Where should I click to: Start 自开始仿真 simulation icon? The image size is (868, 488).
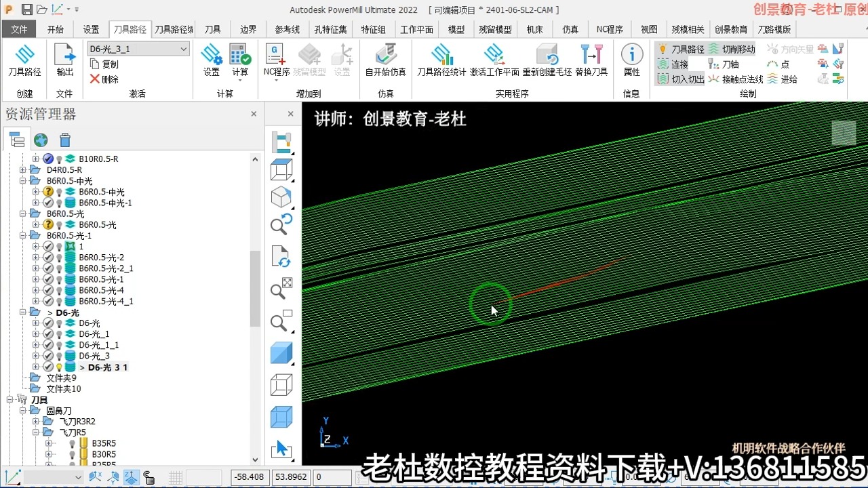click(385, 58)
